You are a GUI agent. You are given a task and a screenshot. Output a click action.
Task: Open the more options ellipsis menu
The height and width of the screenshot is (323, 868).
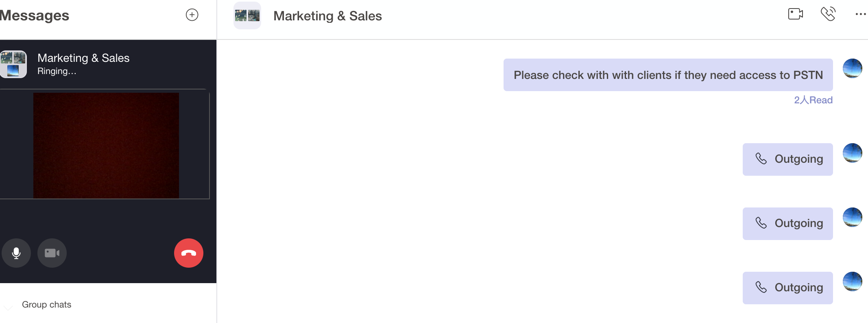click(x=861, y=14)
